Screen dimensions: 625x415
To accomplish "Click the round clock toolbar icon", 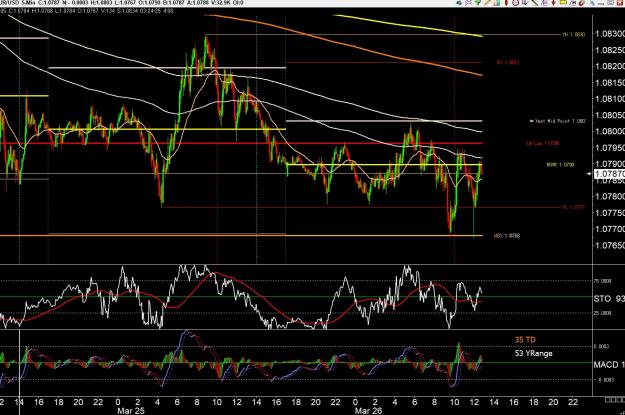I will (515, 2).
